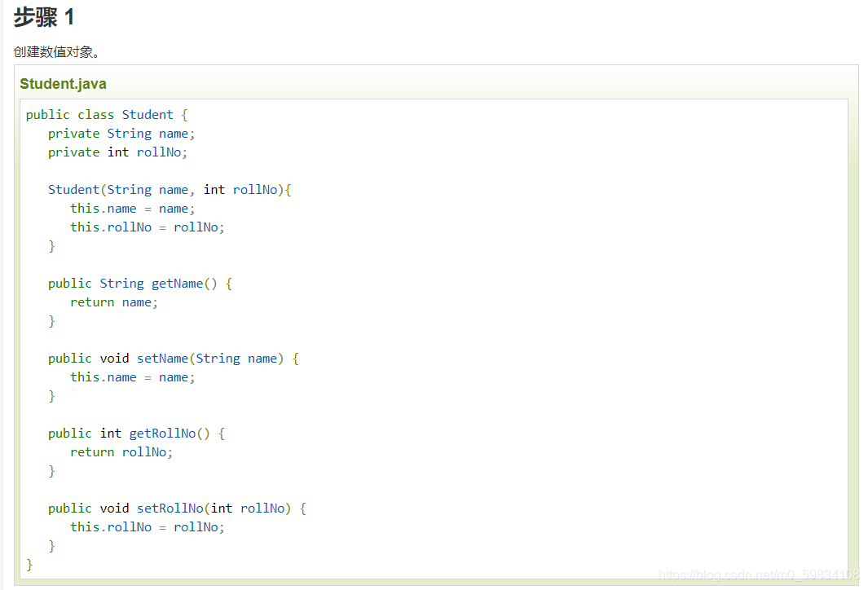Click 'this.rollNo = rollNo;' in the constructor
868x590 pixels.
(148, 227)
